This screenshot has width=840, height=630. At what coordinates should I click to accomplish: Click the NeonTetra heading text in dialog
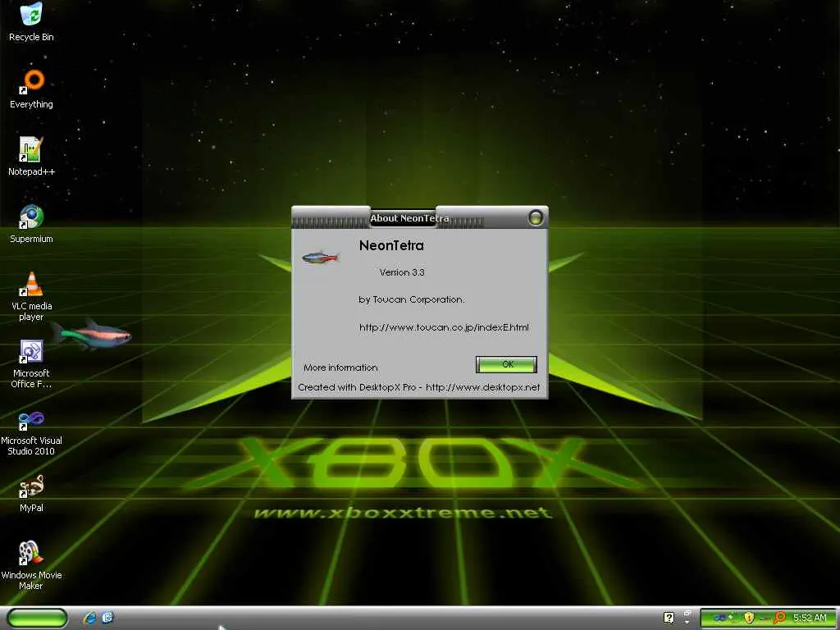click(391, 245)
